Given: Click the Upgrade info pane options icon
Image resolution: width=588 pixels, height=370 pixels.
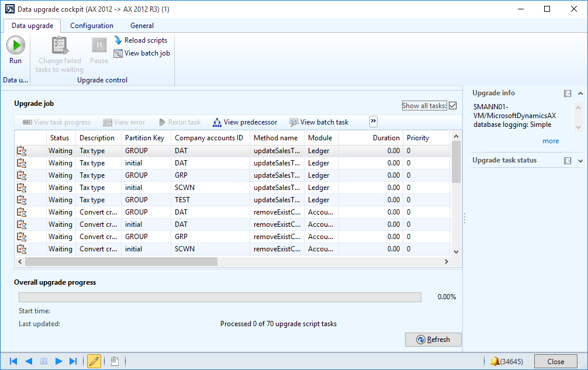Looking at the screenshot, I should [568, 94].
